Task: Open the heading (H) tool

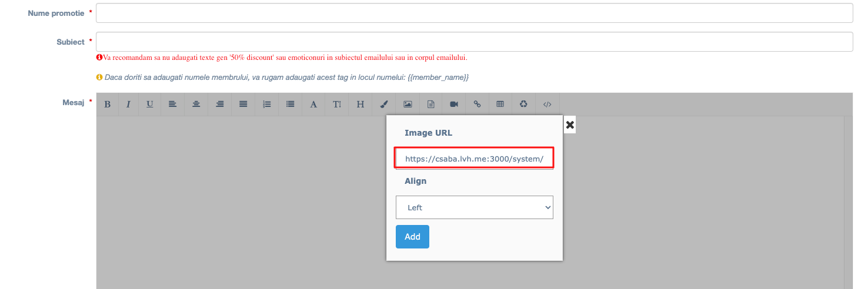Action: click(360, 104)
